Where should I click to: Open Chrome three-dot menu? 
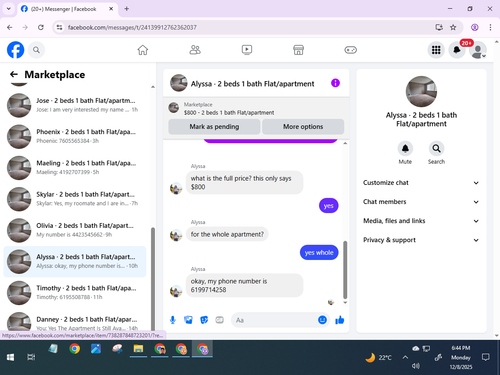point(490,27)
